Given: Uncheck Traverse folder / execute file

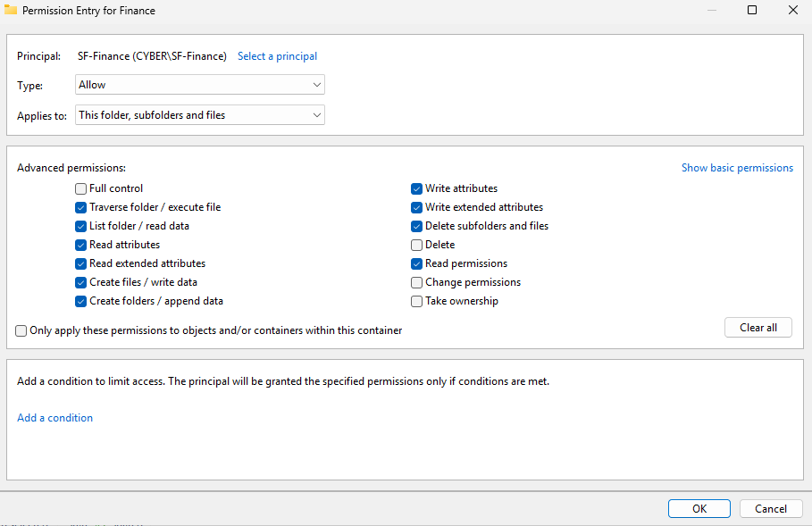Looking at the screenshot, I should click(81, 207).
